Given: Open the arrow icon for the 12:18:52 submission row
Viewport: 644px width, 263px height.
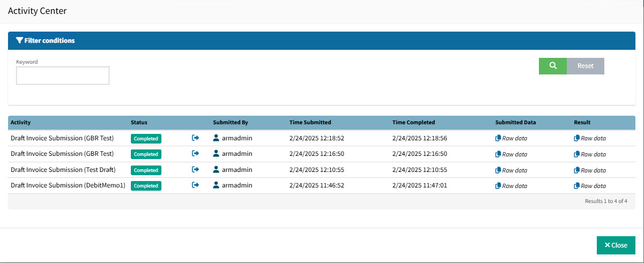Looking at the screenshot, I should point(196,138).
